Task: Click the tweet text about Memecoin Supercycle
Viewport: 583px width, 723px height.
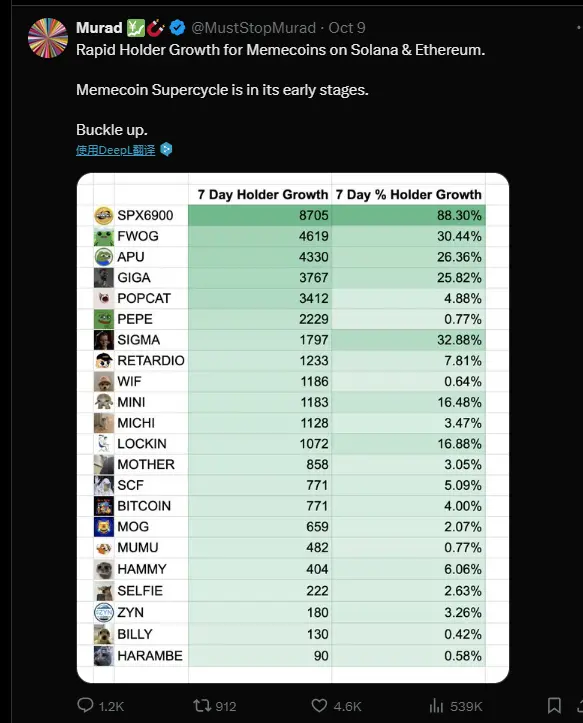Action: (x=222, y=90)
